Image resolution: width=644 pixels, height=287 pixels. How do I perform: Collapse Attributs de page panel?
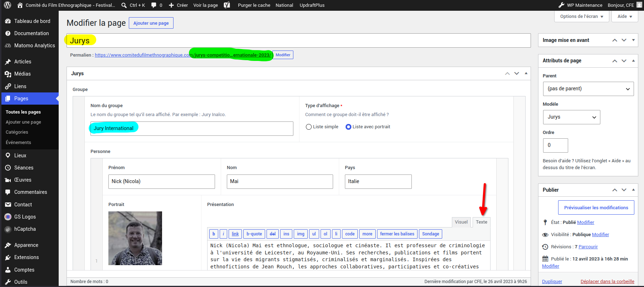[633, 61]
